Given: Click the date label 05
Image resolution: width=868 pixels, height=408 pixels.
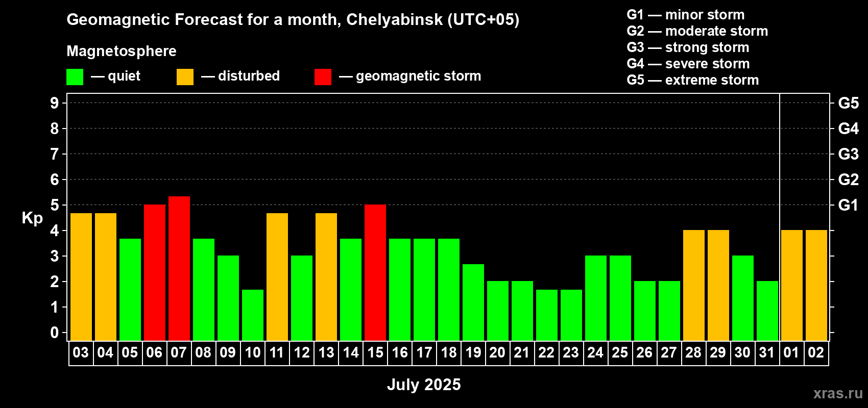Looking at the screenshot, I should click(x=130, y=353).
